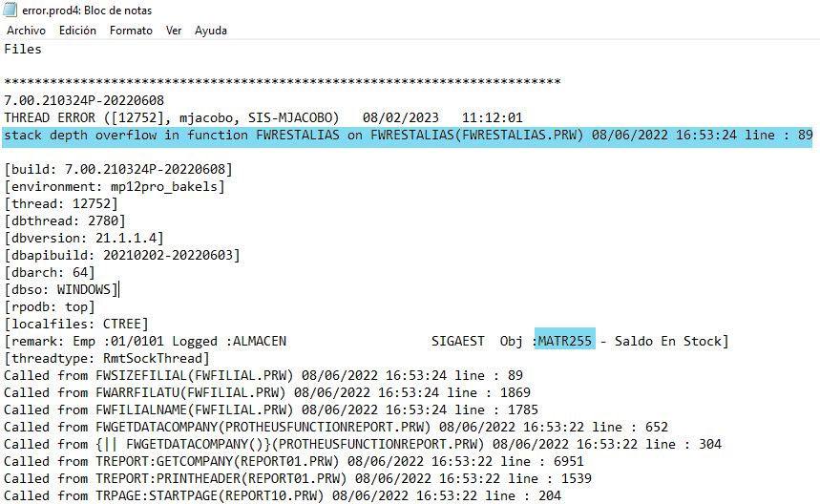The width and height of the screenshot is (820, 504).
Task: Click the Notepad icon in title bar
Action: point(10,10)
